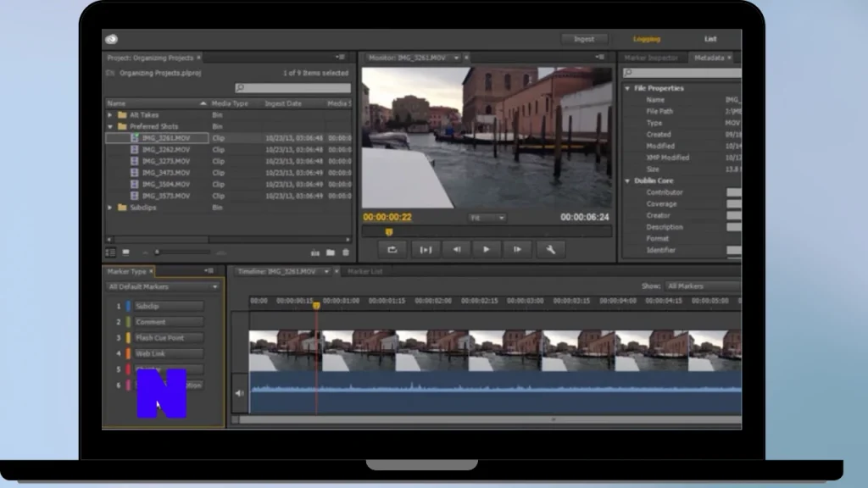
Task: Open the Project panel flyout menu
Action: pyautogui.click(x=341, y=57)
